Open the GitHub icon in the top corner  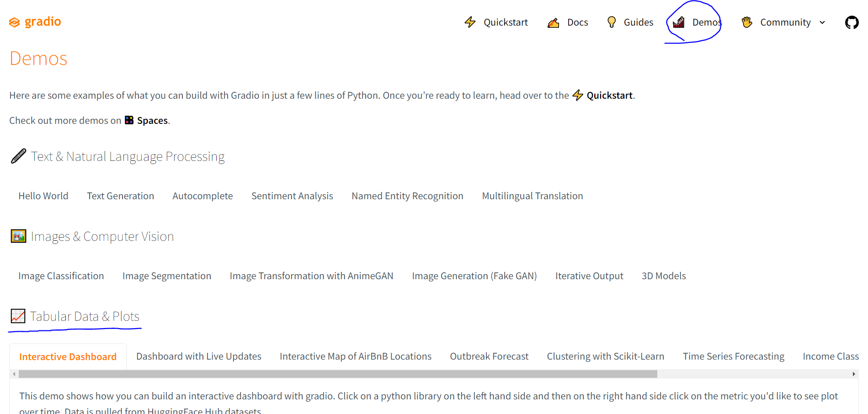click(852, 22)
